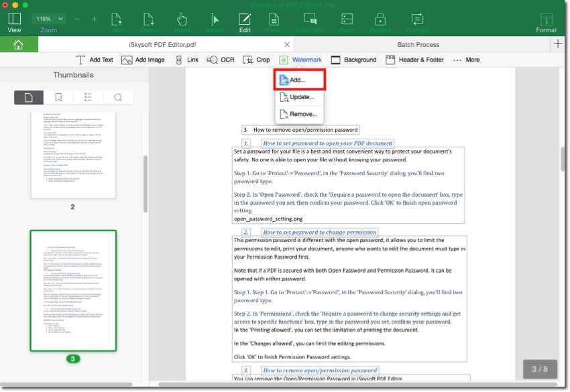This screenshot has width=570, height=392.
Task: Select the Add Text tool
Action: [x=94, y=60]
